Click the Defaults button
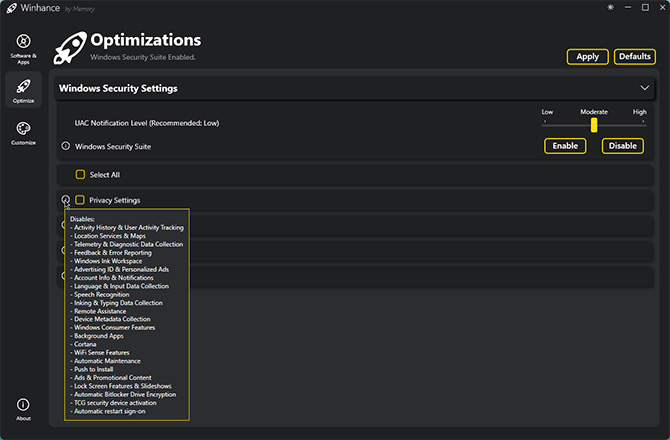670x440 pixels. (635, 57)
